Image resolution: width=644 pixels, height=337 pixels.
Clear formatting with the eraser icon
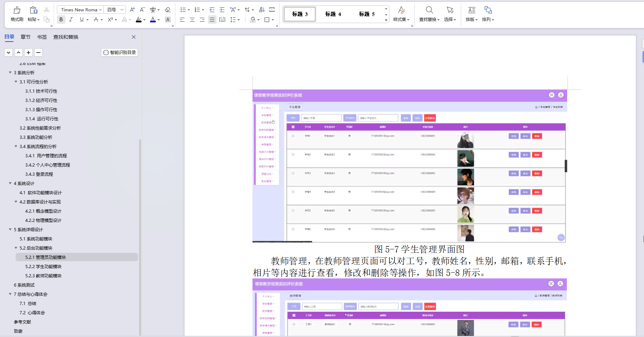[x=167, y=10]
